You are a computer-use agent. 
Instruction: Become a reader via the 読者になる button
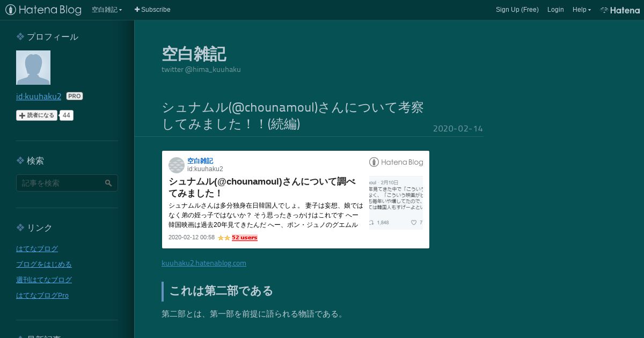click(36, 115)
